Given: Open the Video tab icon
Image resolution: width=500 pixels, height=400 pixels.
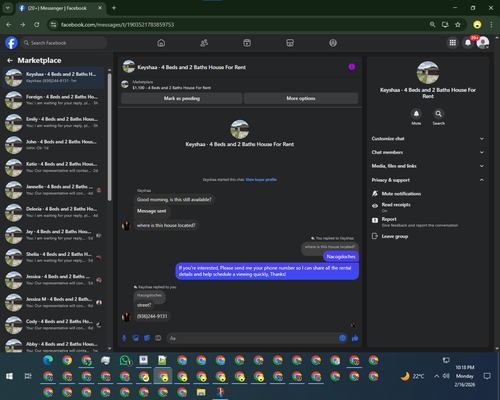Looking at the screenshot, I should [247, 43].
